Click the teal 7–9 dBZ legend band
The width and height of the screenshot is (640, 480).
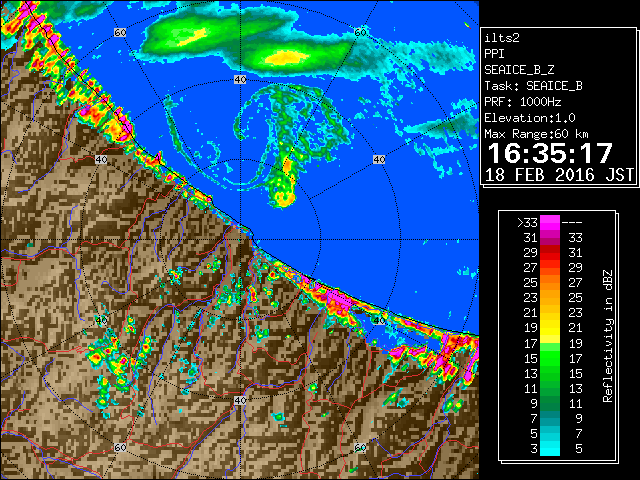[x=550, y=418]
